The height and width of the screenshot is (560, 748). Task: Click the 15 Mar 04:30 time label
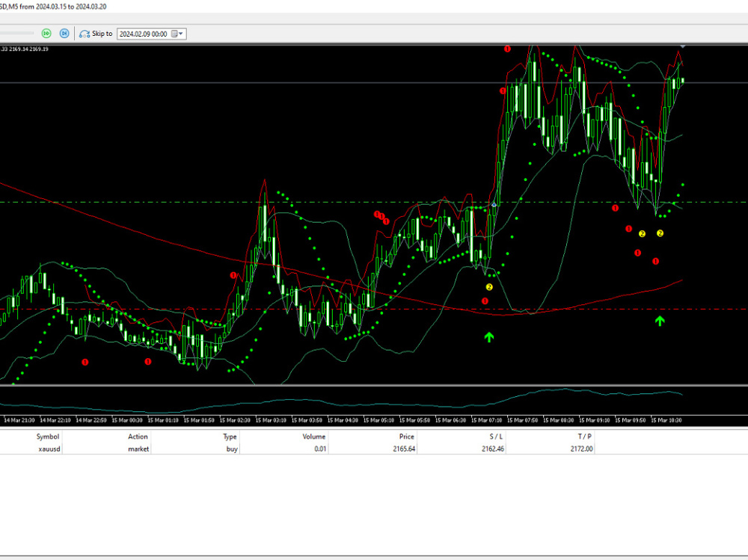(343, 420)
